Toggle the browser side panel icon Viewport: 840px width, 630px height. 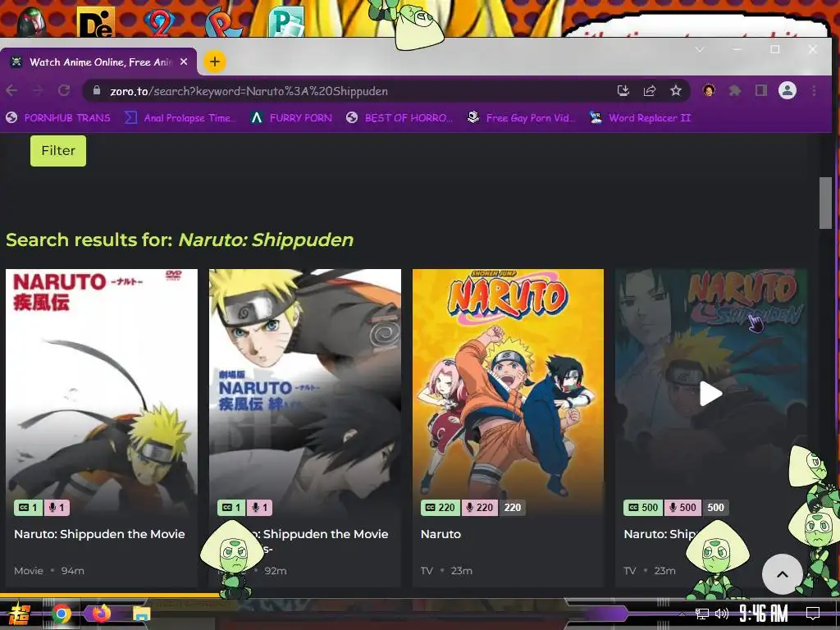pos(760,90)
